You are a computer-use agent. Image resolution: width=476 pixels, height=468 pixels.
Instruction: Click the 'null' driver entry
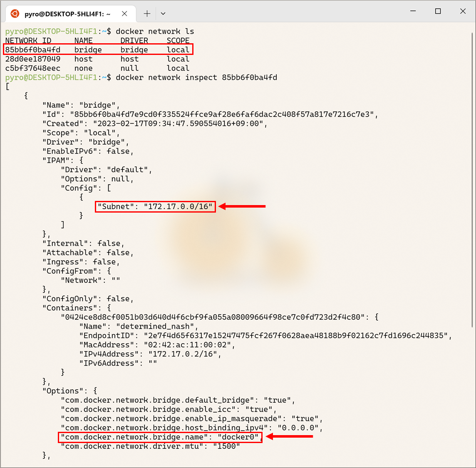(130, 68)
